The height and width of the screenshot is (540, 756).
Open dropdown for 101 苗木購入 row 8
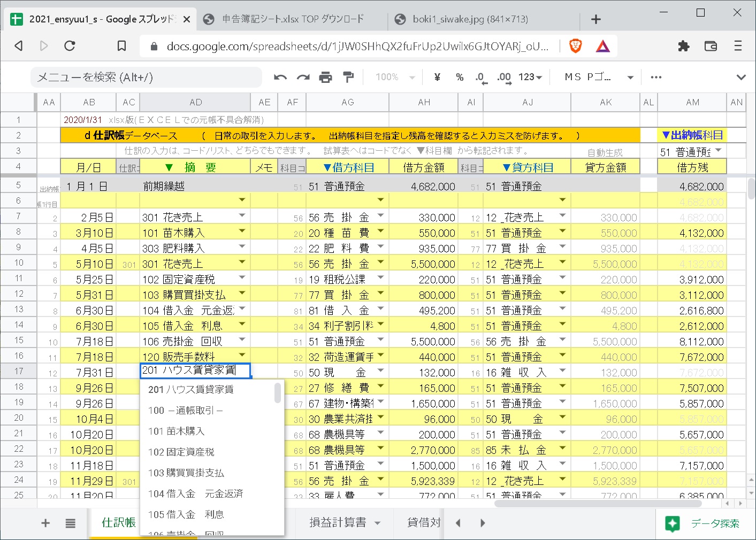pyautogui.click(x=242, y=231)
